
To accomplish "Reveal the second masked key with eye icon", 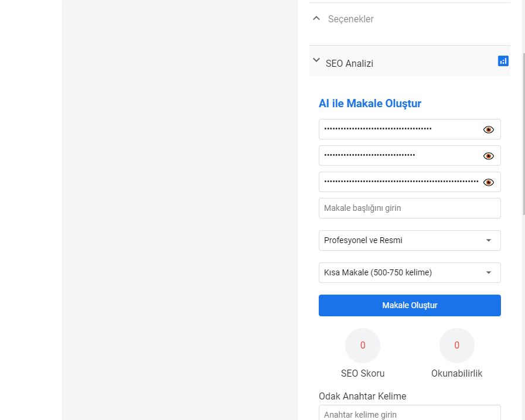I will coord(489,156).
